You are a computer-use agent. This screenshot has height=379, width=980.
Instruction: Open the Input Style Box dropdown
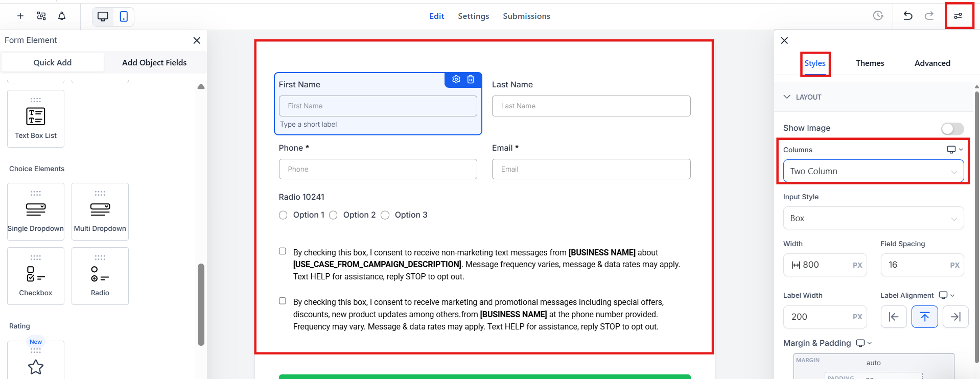873,218
